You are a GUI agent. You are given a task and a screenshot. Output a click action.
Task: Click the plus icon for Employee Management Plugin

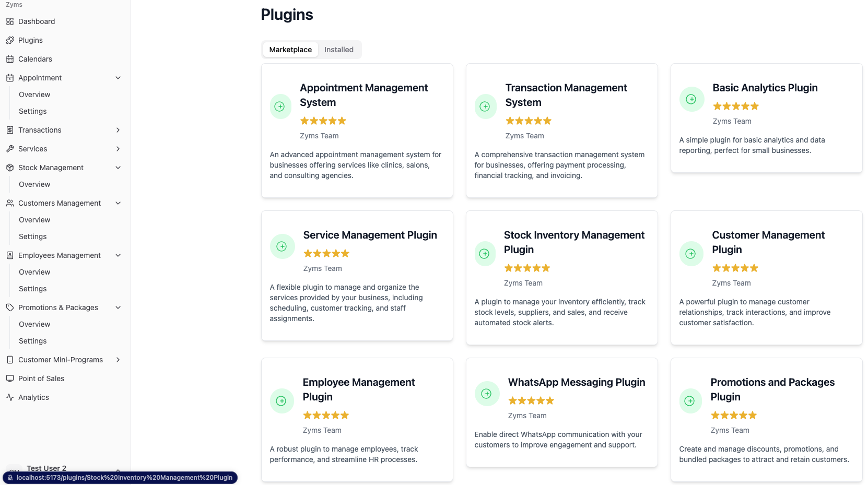281,401
